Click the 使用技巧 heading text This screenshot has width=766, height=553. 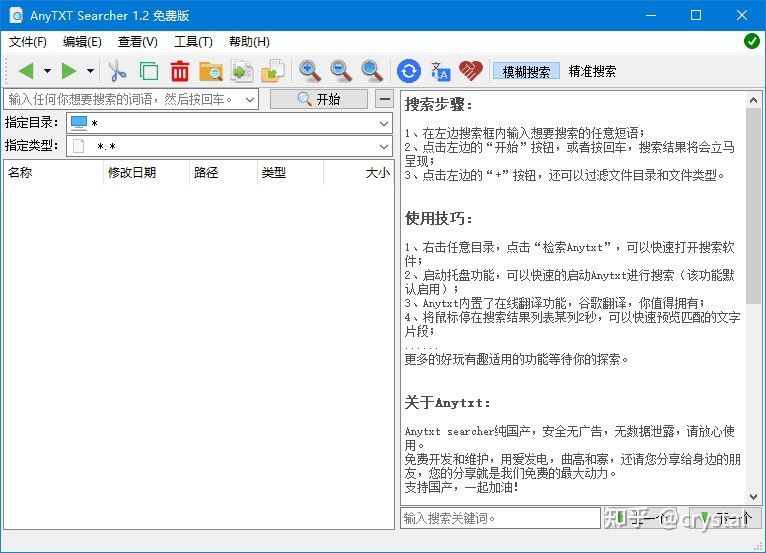coord(439,218)
